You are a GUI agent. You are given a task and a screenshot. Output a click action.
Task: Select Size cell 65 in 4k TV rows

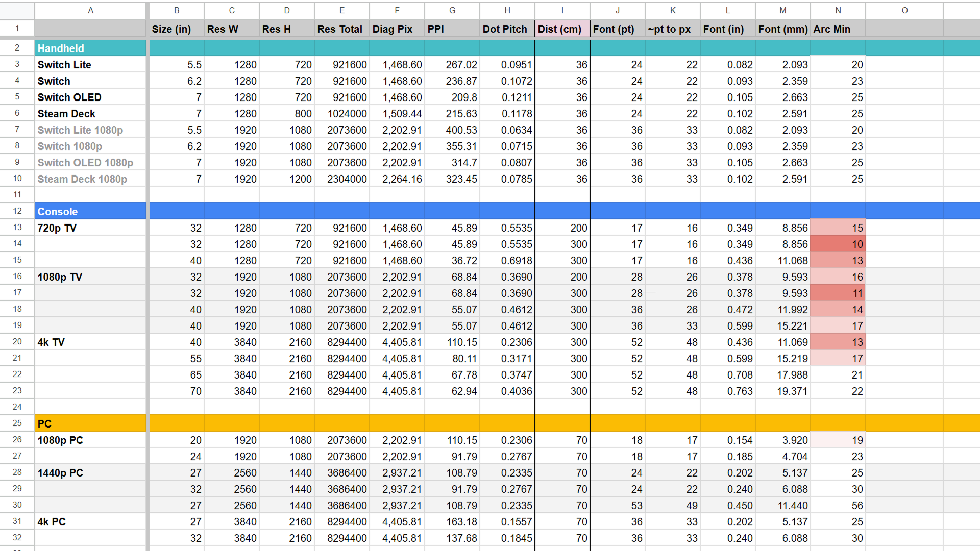(177, 374)
